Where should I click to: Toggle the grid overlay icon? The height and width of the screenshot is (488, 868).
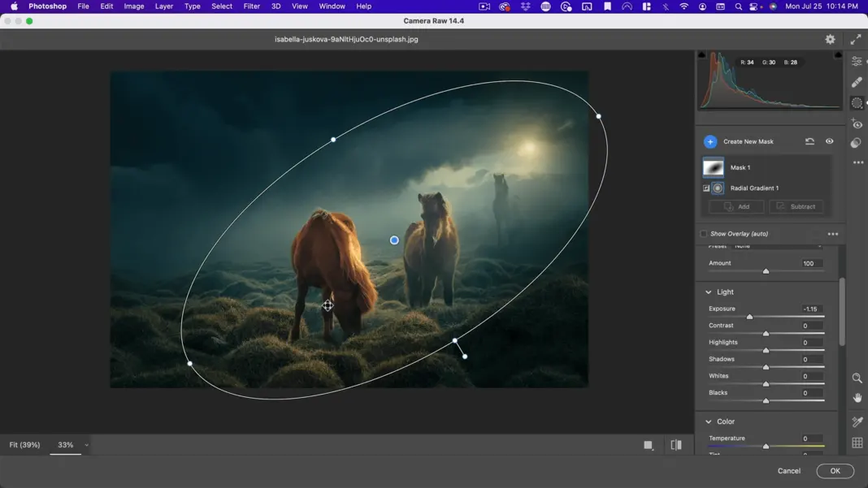(x=857, y=443)
